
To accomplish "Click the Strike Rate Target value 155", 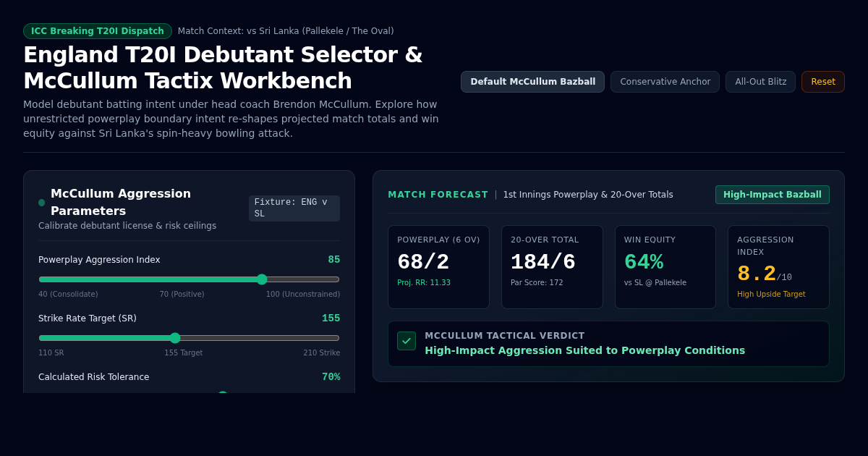I will click(x=331, y=318).
